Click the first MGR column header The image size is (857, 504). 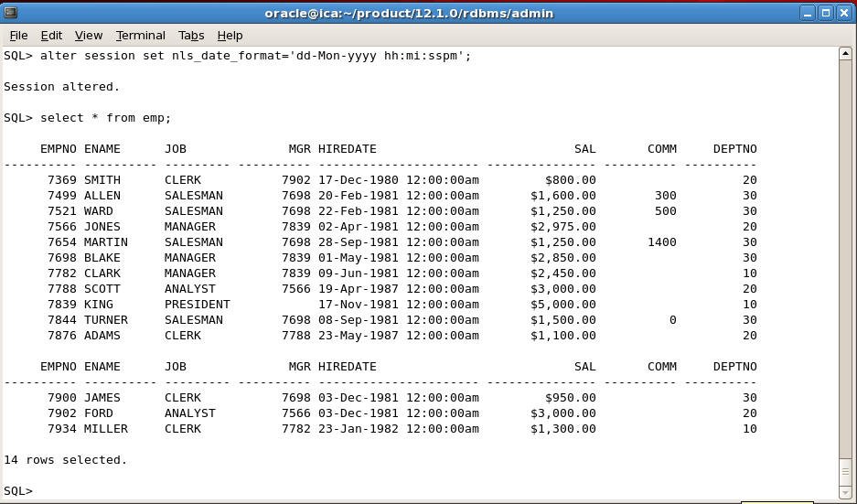click(299, 149)
